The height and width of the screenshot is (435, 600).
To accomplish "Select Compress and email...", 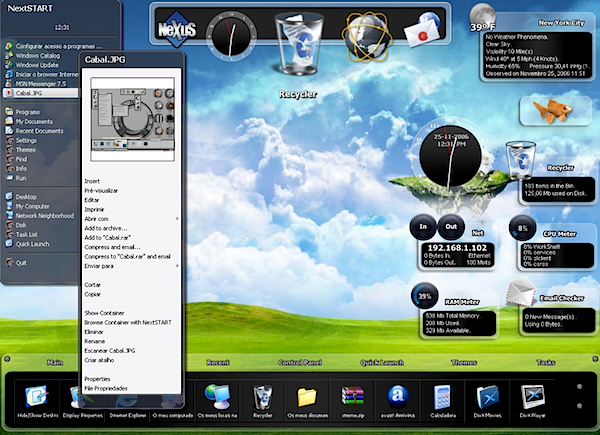I will [x=112, y=247].
